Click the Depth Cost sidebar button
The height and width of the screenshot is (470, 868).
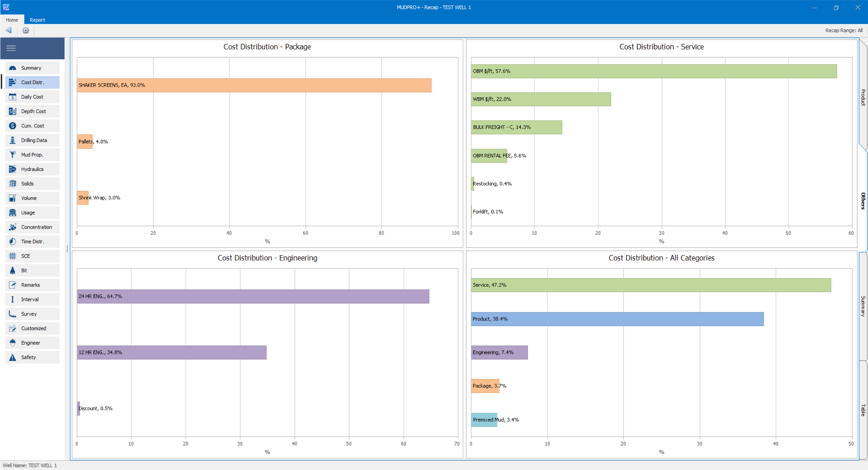tap(33, 111)
